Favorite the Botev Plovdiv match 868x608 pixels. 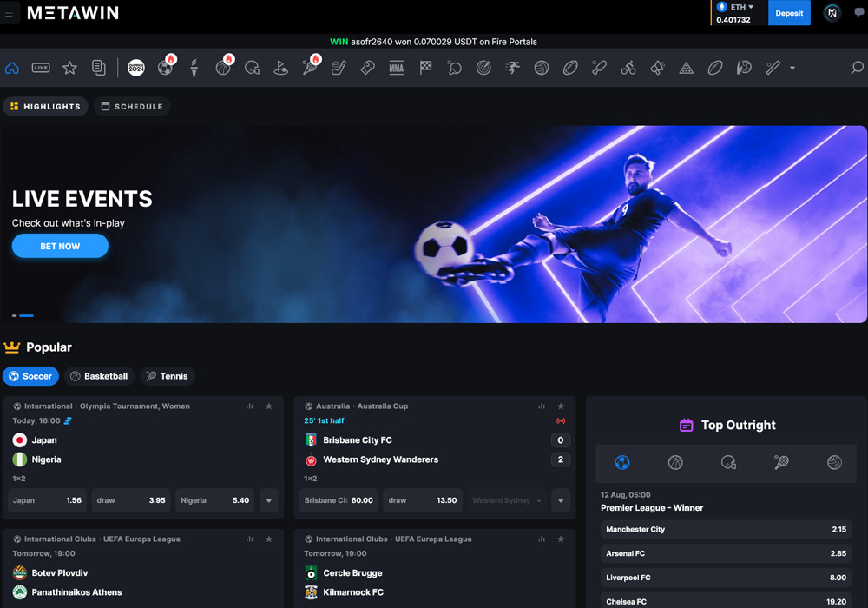click(269, 539)
